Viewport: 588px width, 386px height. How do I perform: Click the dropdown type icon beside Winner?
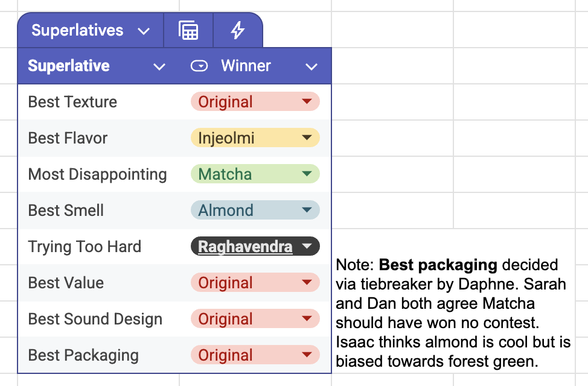(x=199, y=66)
